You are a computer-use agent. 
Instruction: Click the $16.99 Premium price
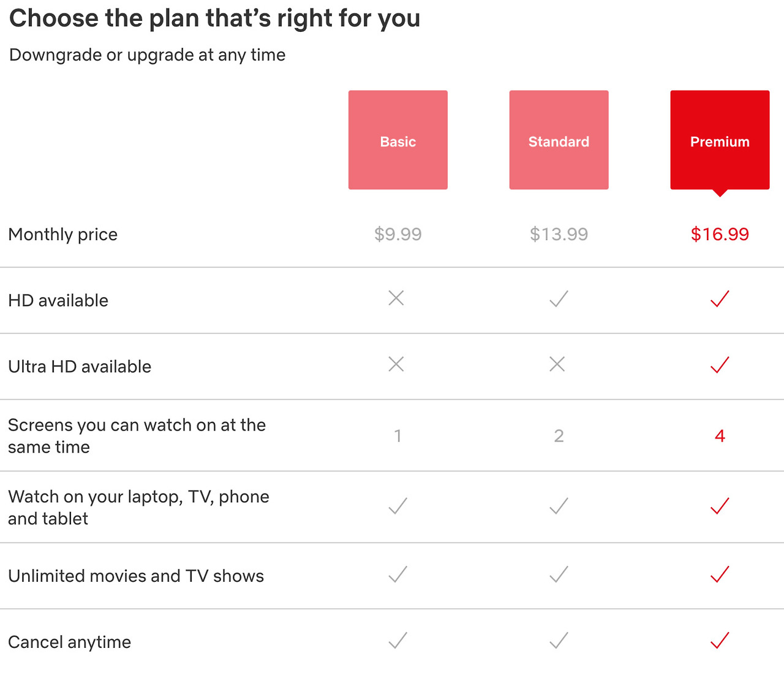point(720,234)
